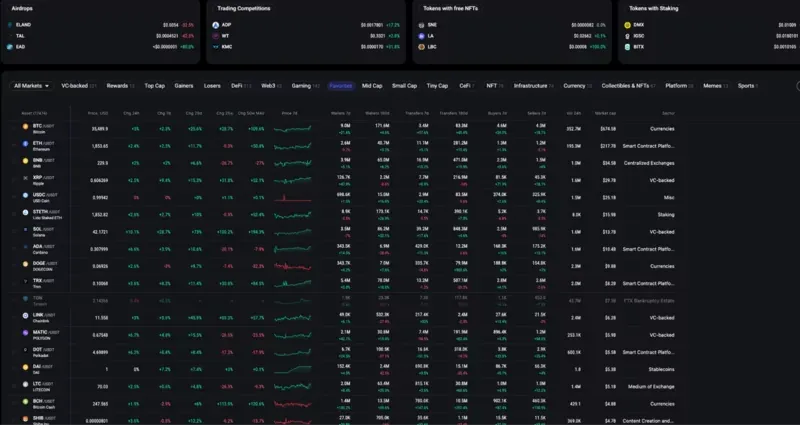Click the ADA Cardano coin icon
This screenshot has height=425, width=800.
pyautogui.click(x=26, y=247)
